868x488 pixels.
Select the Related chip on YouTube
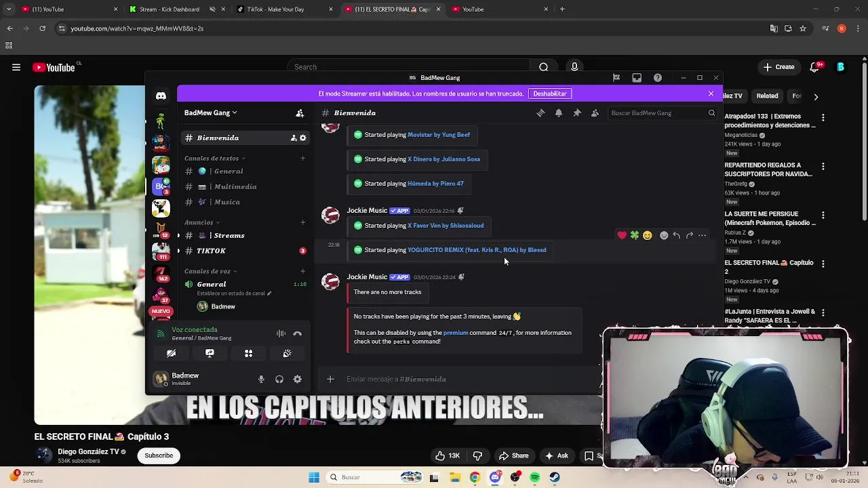click(767, 96)
